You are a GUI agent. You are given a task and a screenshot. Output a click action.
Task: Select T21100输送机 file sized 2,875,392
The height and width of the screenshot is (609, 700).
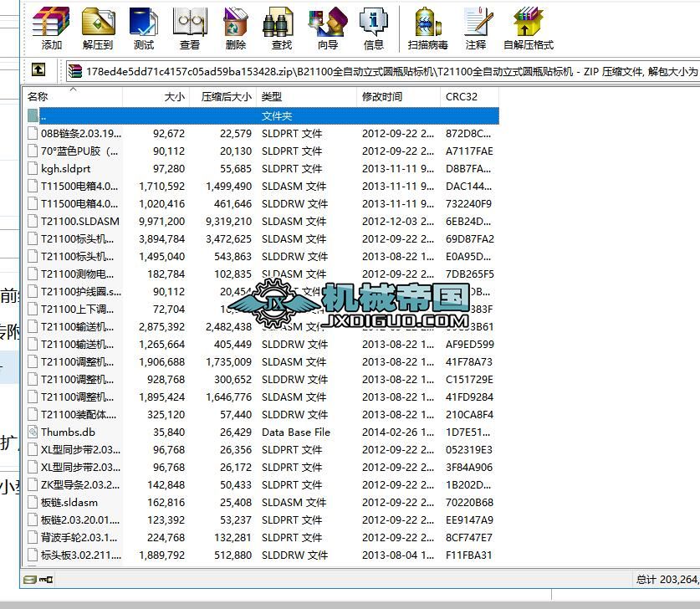tap(263, 327)
